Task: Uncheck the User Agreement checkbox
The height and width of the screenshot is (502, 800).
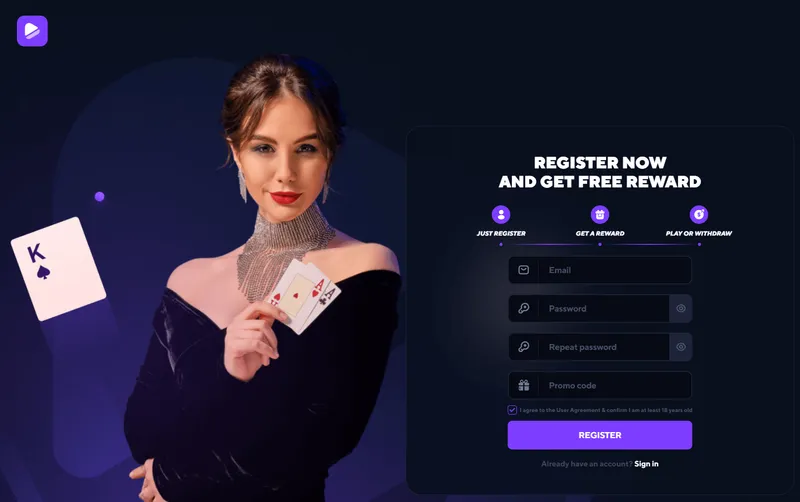Action: point(512,410)
